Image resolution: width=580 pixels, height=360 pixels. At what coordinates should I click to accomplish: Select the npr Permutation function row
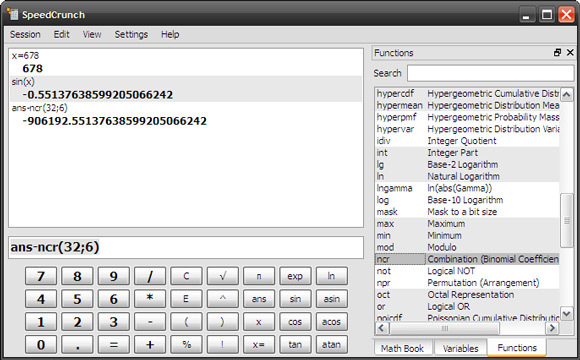tap(467, 283)
